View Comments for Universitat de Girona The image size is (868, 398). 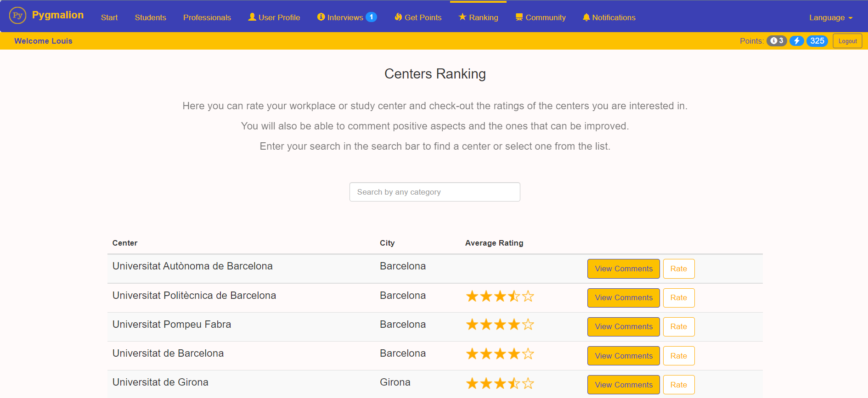click(x=623, y=385)
